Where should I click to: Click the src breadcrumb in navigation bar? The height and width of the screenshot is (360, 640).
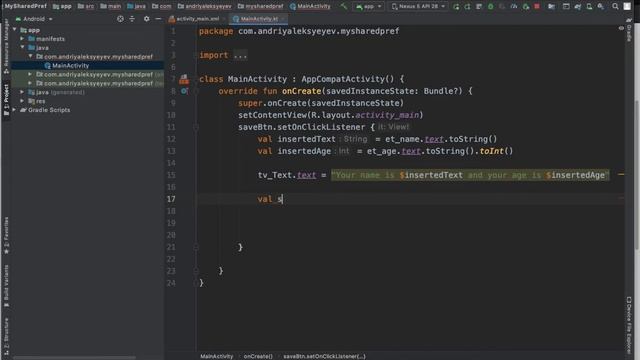click(x=86, y=6)
